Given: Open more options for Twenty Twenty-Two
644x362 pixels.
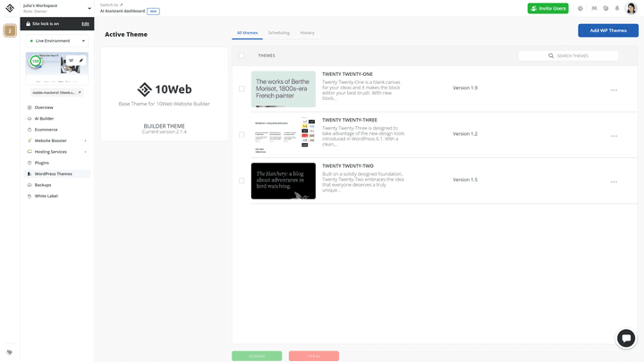Looking at the screenshot, I should pyautogui.click(x=614, y=181).
